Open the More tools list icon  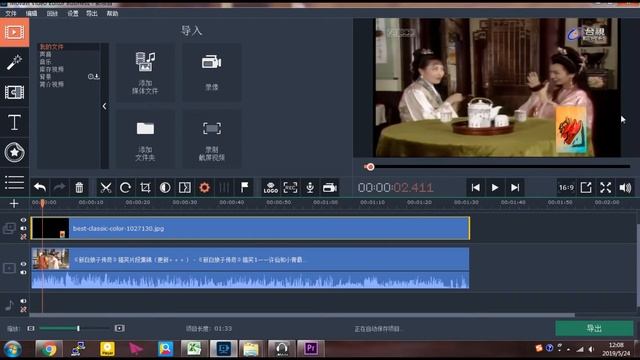(14, 182)
